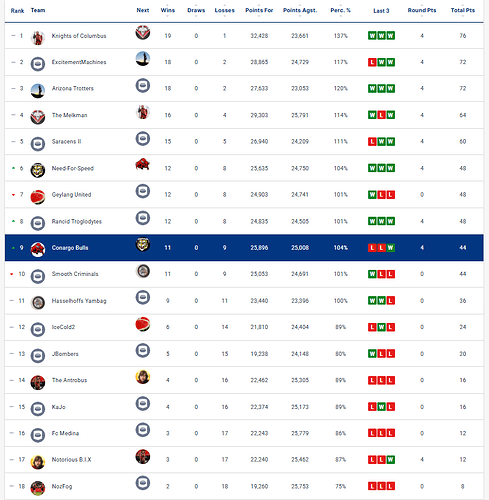Open NozFog team avatar
Viewport: 489px width, 500px height.
coord(38,488)
